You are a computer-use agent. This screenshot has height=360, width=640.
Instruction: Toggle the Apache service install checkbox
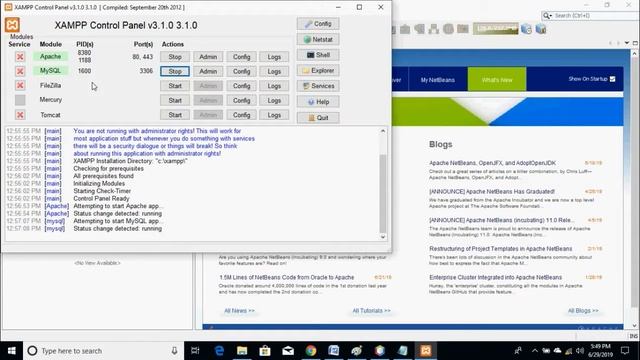coord(20,57)
